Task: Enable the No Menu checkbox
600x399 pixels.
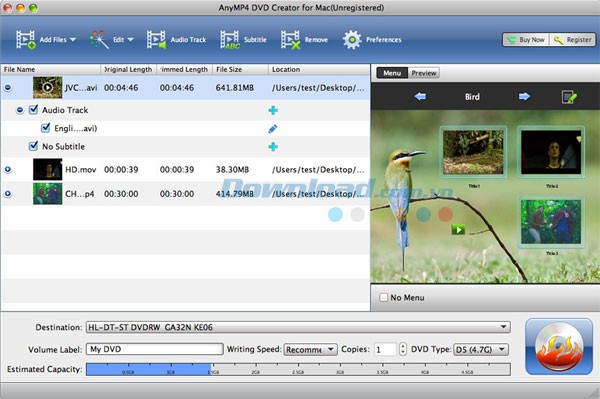Action: tap(383, 297)
